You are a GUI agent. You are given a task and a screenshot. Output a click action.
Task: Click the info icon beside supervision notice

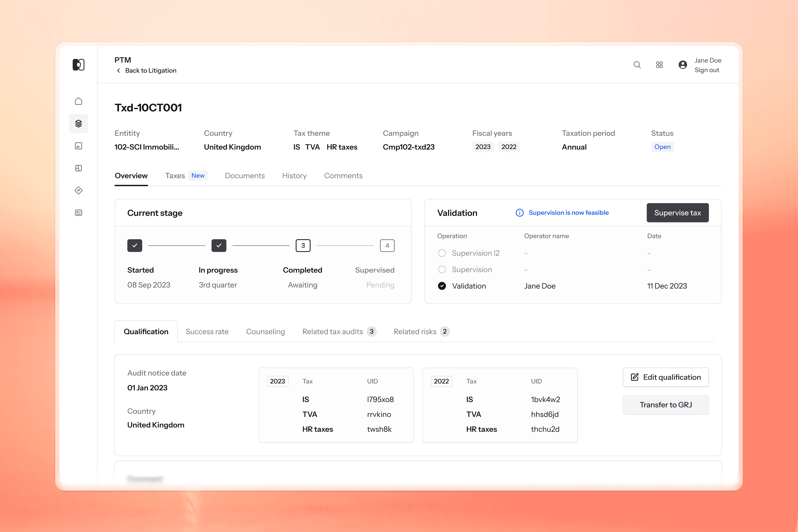[x=519, y=213]
